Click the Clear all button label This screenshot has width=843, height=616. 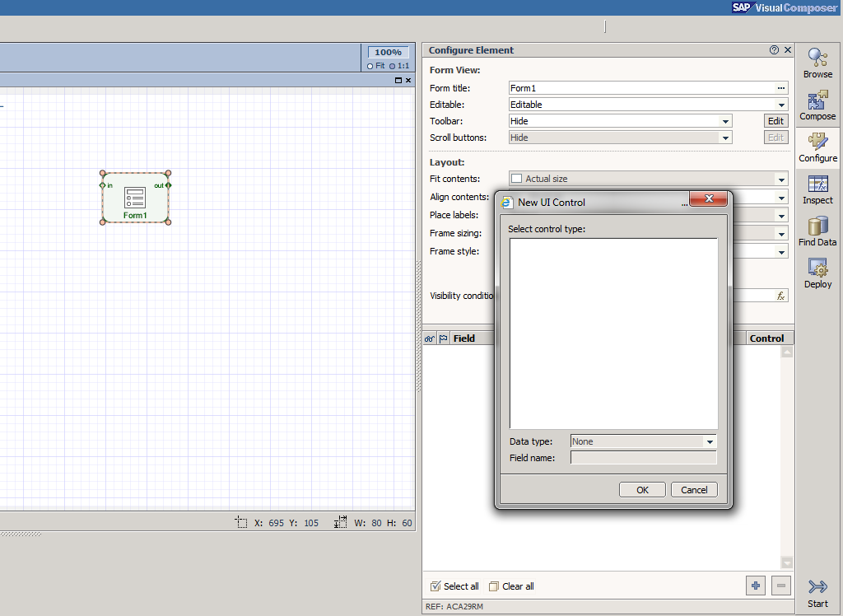(x=518, y=586)
